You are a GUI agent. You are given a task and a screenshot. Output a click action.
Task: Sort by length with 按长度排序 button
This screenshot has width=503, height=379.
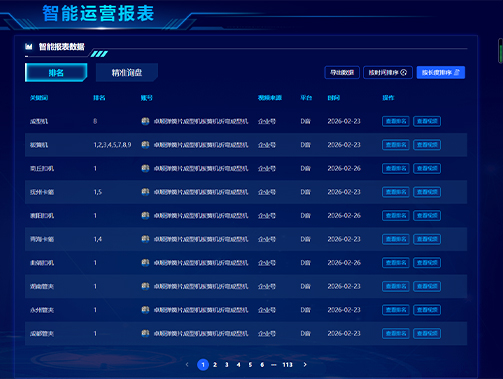coord(441,72)
